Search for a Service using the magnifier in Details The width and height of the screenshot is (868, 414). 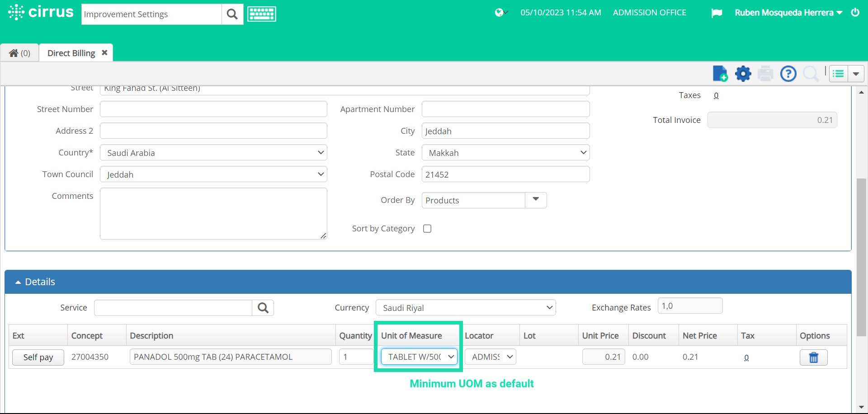tap(263, 307)
